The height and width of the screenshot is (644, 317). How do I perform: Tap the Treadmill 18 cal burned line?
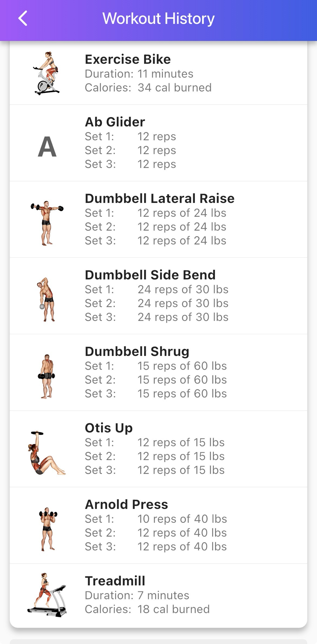[x=173, y=609]
